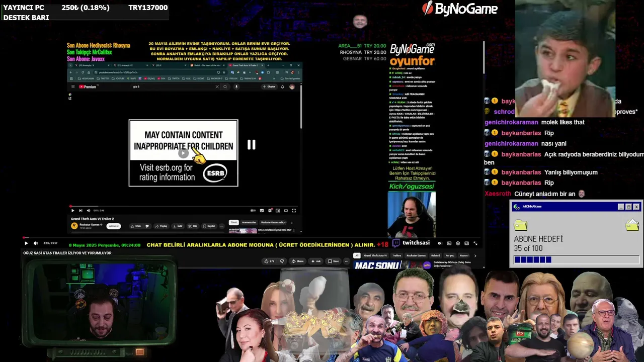Like the Grand Theft Auto VI trailer

(136, 226)
